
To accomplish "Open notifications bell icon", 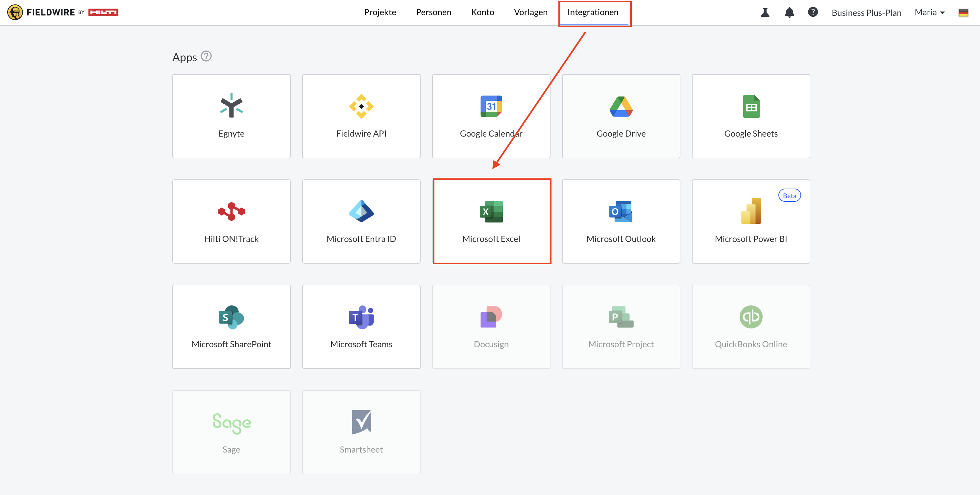I will click(789, 13).
